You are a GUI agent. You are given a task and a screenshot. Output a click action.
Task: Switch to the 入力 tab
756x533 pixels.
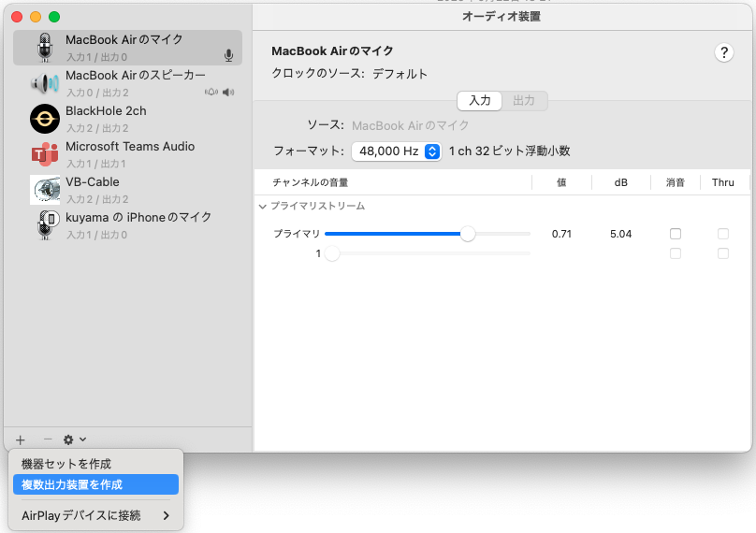(480, 101)
